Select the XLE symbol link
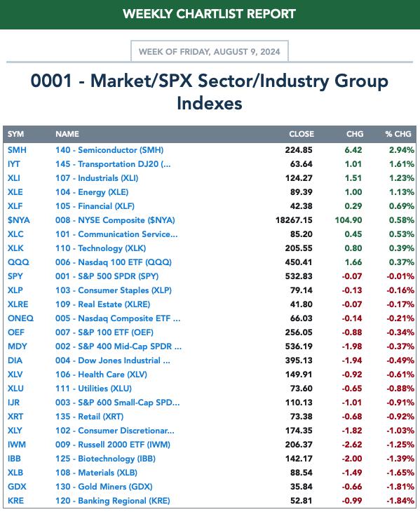The image size is (420, 512). tap(15, 192)
